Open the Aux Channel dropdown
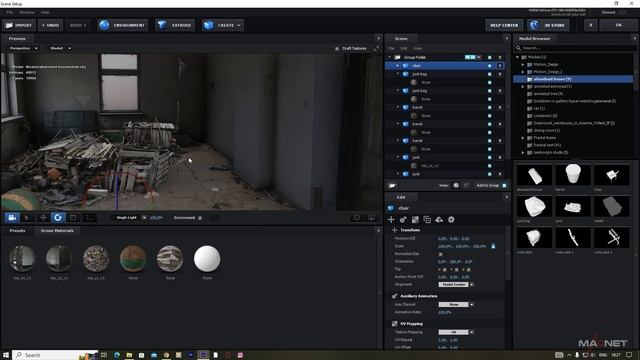Image resolution: width=640 pixels, height=360 pixels. click(x=456, y=304)
